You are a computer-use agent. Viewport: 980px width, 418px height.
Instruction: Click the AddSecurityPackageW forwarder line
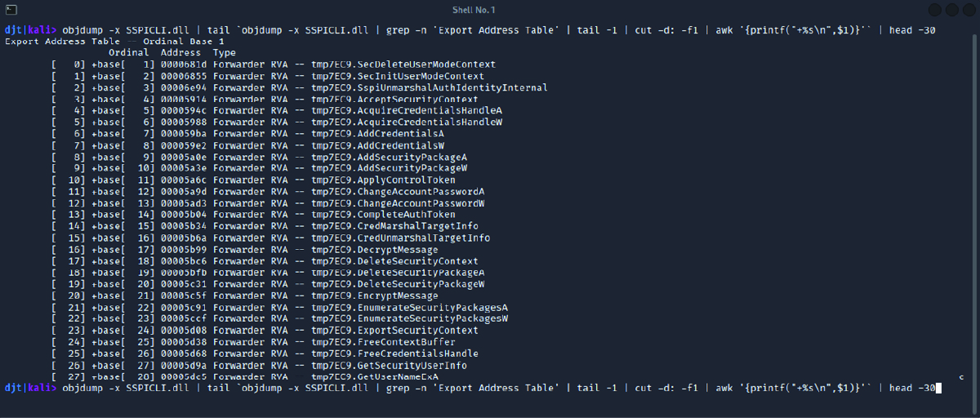click(259, 168)
